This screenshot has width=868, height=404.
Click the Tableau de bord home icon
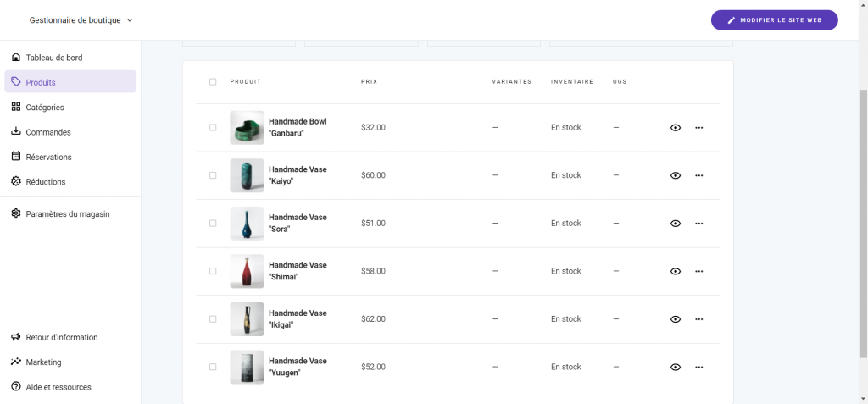(16, 58)
